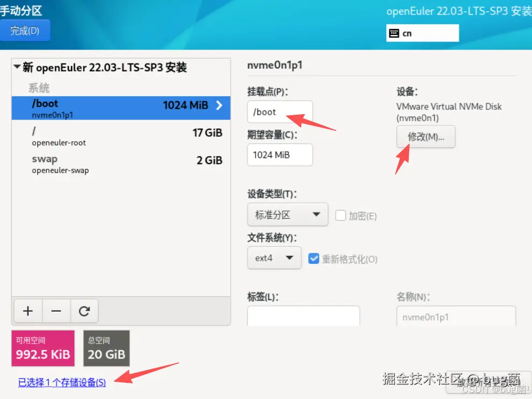This screenshot has width=532, height=399.
Task: Click the 17 GiB size value
Action: [x=207, y=133]
